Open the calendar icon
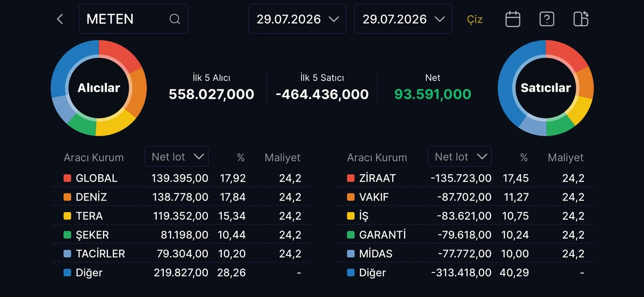 point(513,19)
